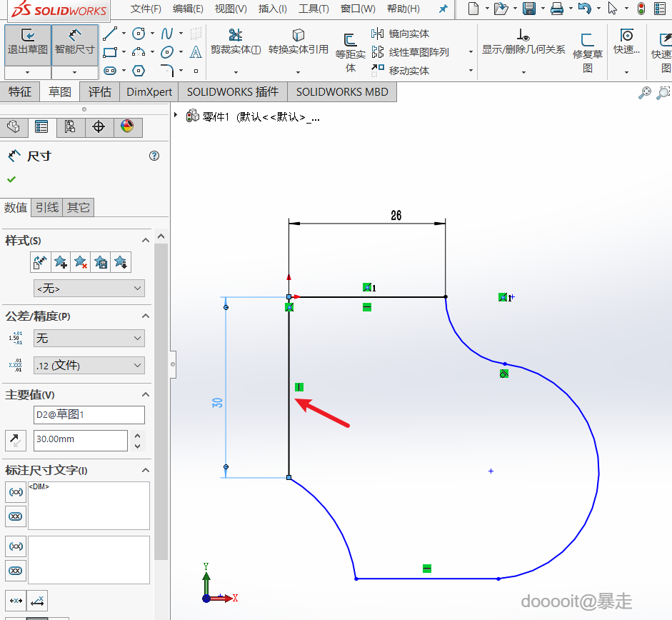Viewport: 672px width, 620px height.
Task: Open the DimXpertManager tab icon
Action: pos(99,127)
